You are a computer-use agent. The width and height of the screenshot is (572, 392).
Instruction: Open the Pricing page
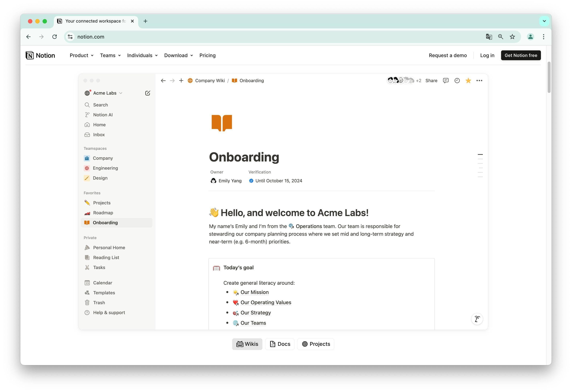click(x=207, y=55)
